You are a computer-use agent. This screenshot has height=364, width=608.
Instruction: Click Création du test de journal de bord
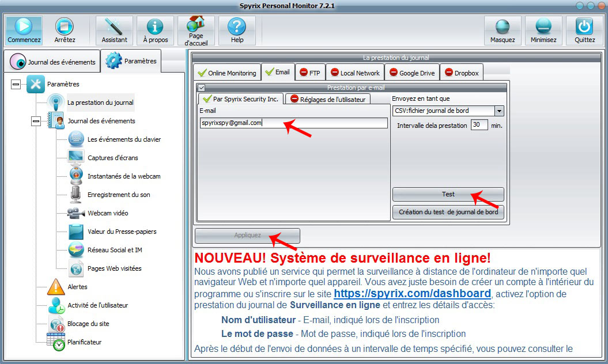click(448, 212)
